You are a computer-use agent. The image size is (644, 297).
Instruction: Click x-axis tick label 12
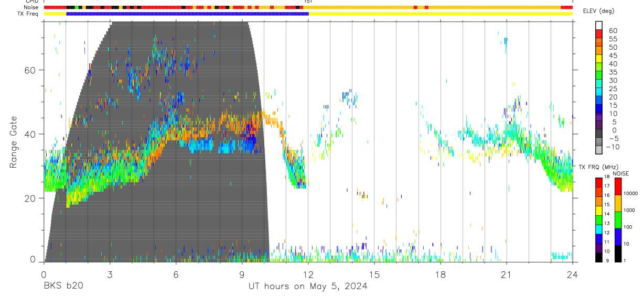click(x=308, y=274)
